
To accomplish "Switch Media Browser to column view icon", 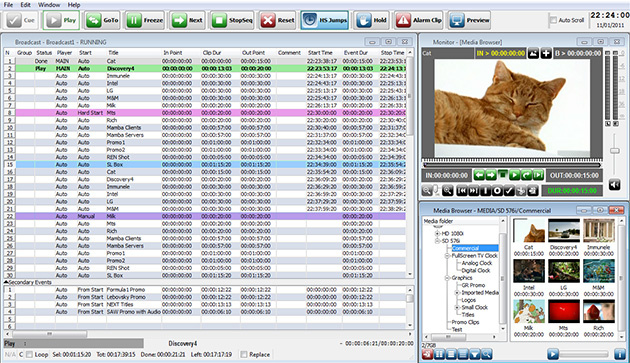I will click(x=439, y=354).
